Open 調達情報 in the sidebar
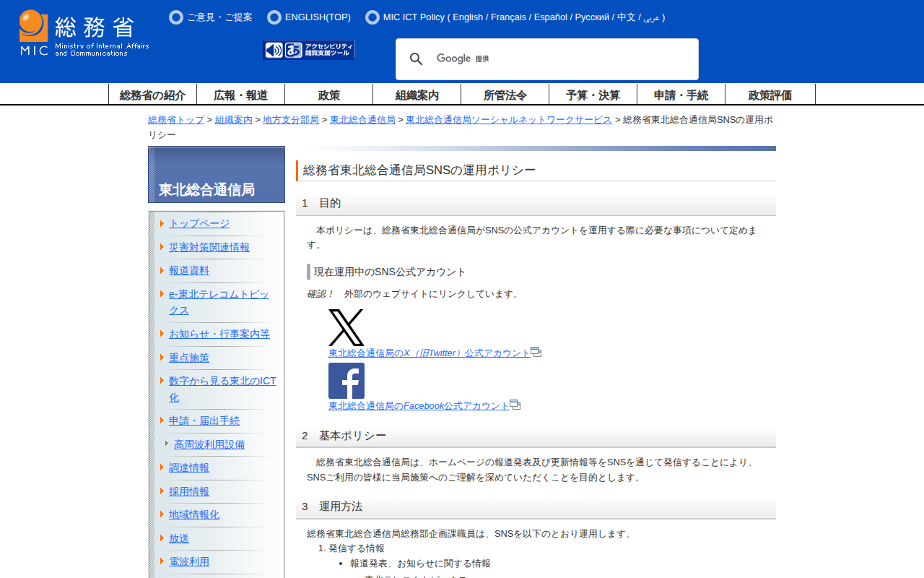 point(189,467)
